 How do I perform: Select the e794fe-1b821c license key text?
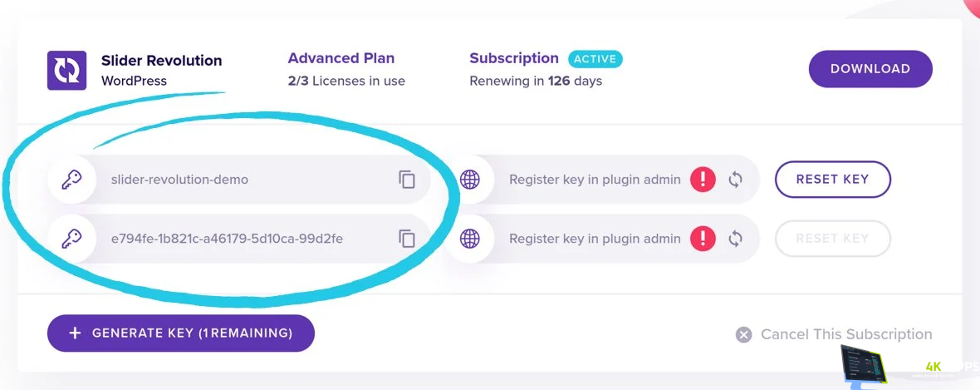click(x=227, y=239)
